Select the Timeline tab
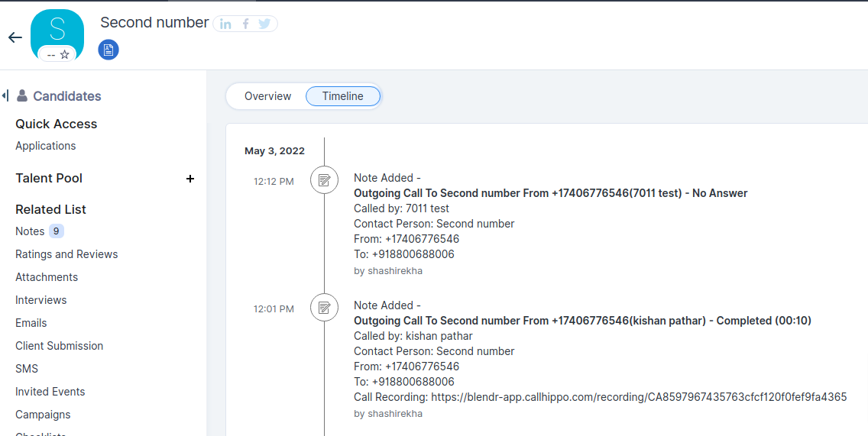868x436 pixels. 343,96
